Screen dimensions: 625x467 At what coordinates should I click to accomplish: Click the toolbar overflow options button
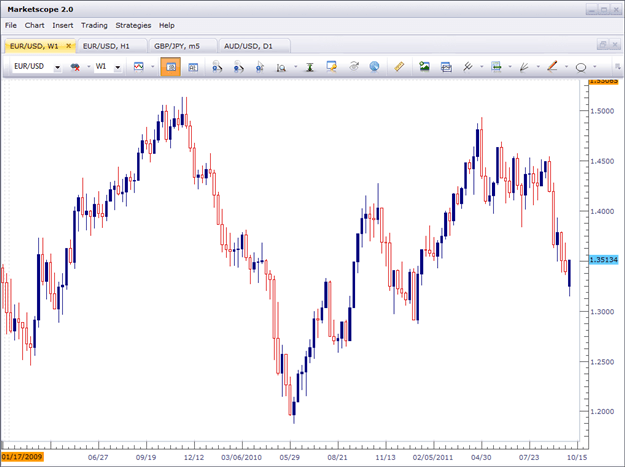tap(617, 66)
